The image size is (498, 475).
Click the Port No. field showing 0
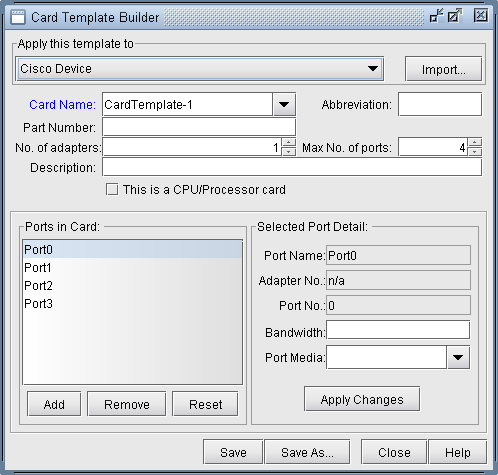pos(398,305)
